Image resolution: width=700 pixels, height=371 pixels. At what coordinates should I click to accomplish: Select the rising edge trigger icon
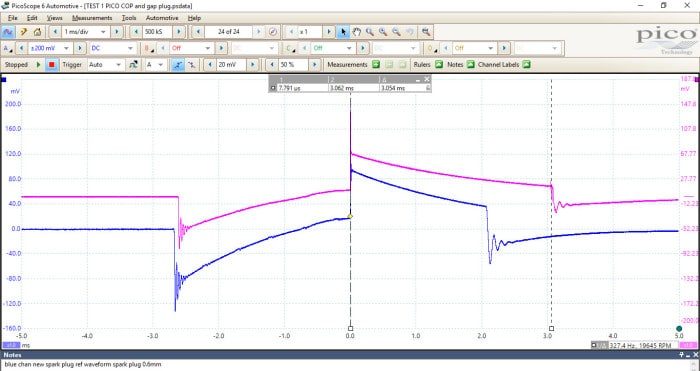[x=178, y=65]
